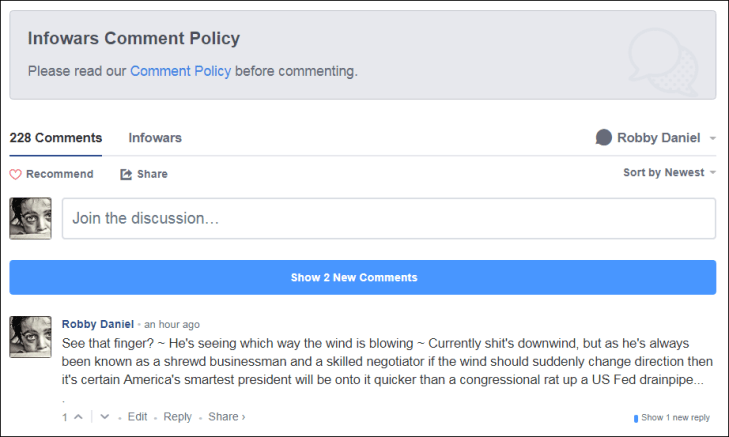This screenshot has width=729, height=437.
Task: Open the Infowars tab
Action: coord(155,138)
